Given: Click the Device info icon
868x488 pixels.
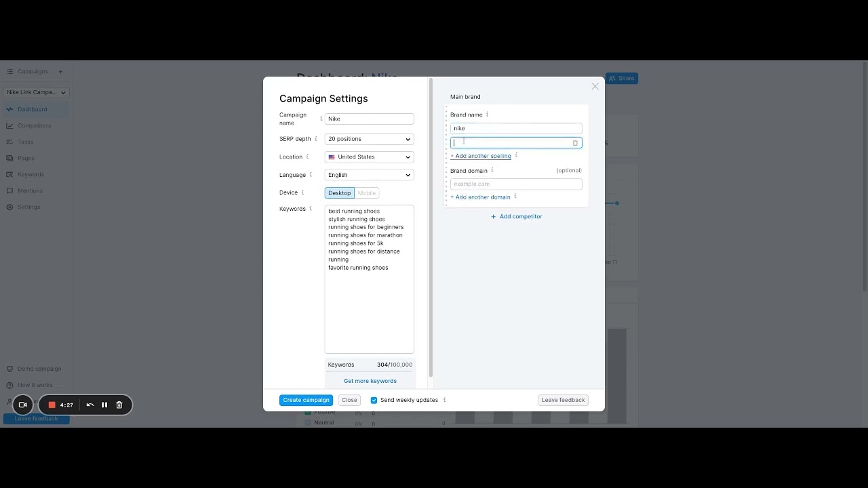Looking at the screenshot, I should pyautogui.click(x=302, y=192).
